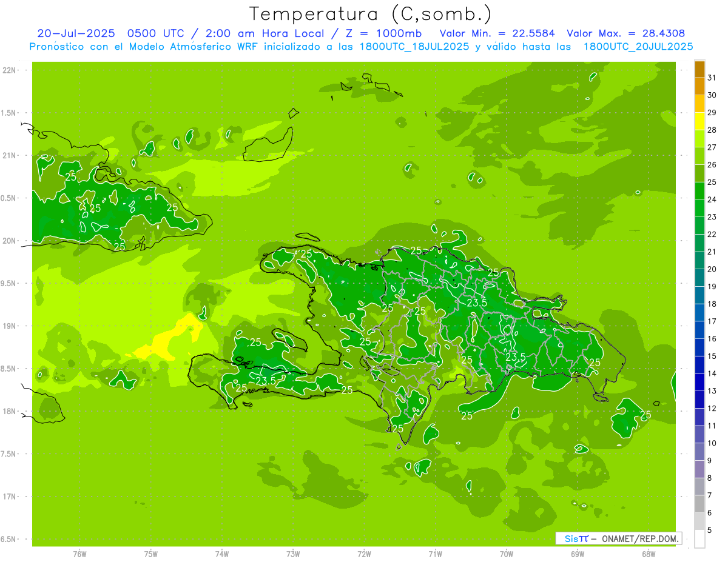This screenshot has width=728, height=562.
Task: Click the "7.5N" latitude label
Action: [x=9, y=453]
